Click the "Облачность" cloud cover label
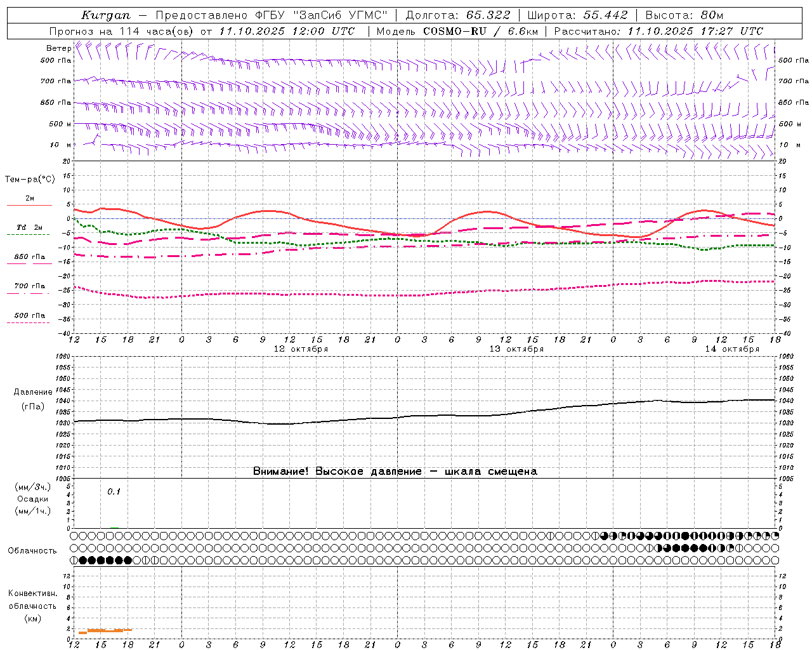 [x=32, y=551]
